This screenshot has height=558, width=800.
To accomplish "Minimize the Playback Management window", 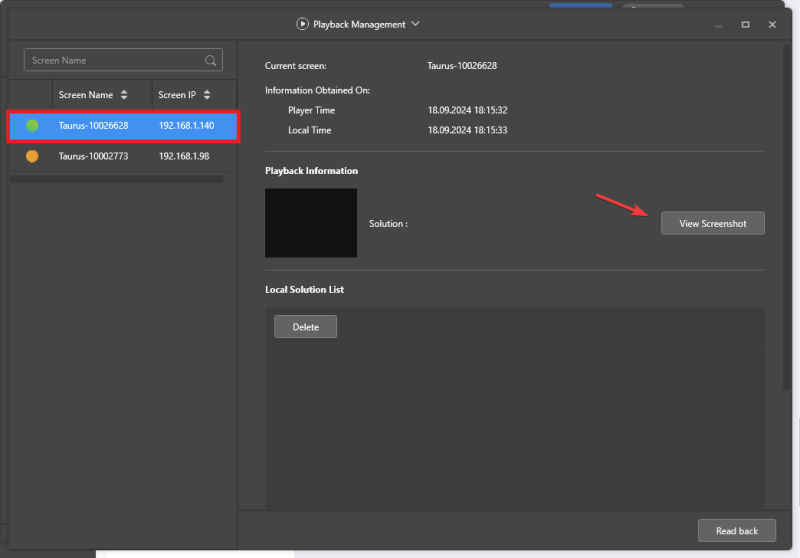I will (718, 24).
